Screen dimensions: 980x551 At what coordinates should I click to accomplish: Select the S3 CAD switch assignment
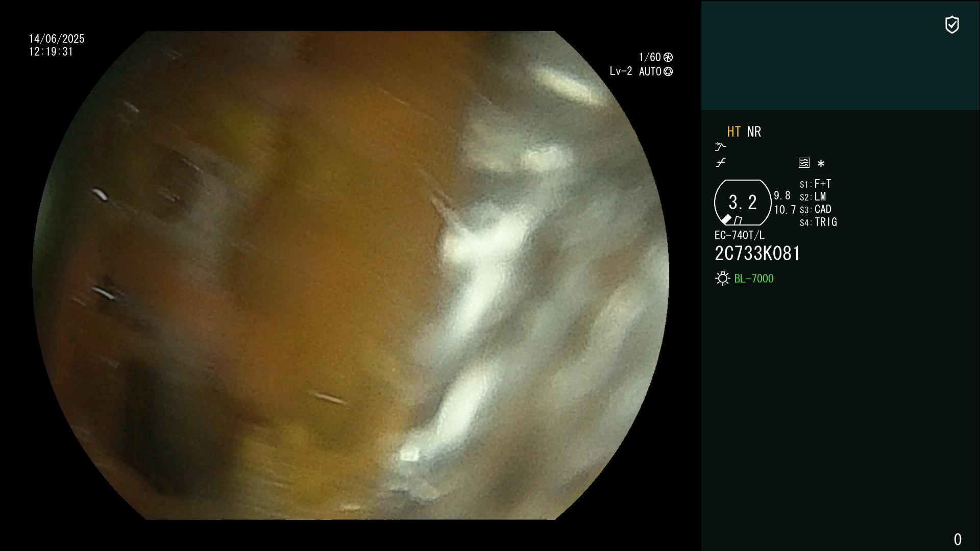[x=816, y=209]
